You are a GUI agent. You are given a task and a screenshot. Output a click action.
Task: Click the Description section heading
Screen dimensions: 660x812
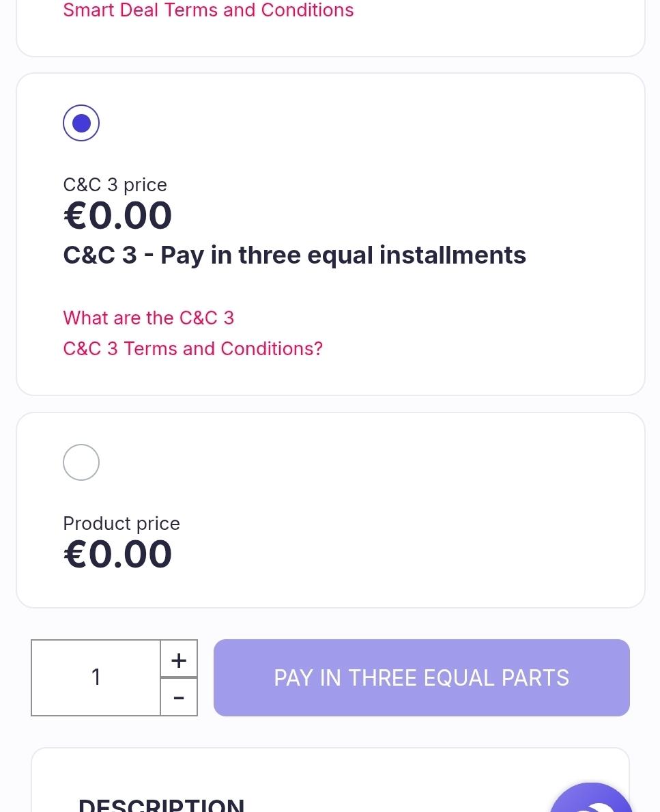(161, 804)
